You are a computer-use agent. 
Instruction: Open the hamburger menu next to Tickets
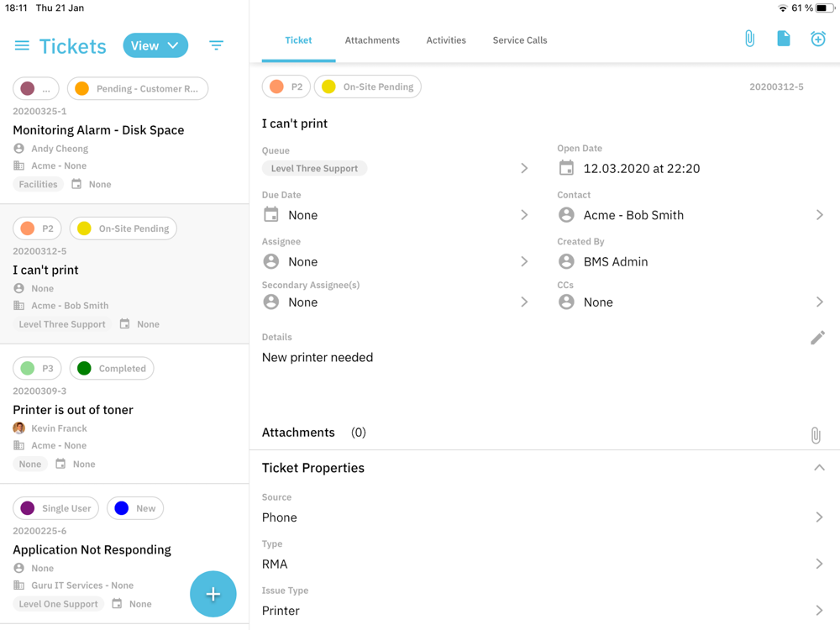(22, 45)
